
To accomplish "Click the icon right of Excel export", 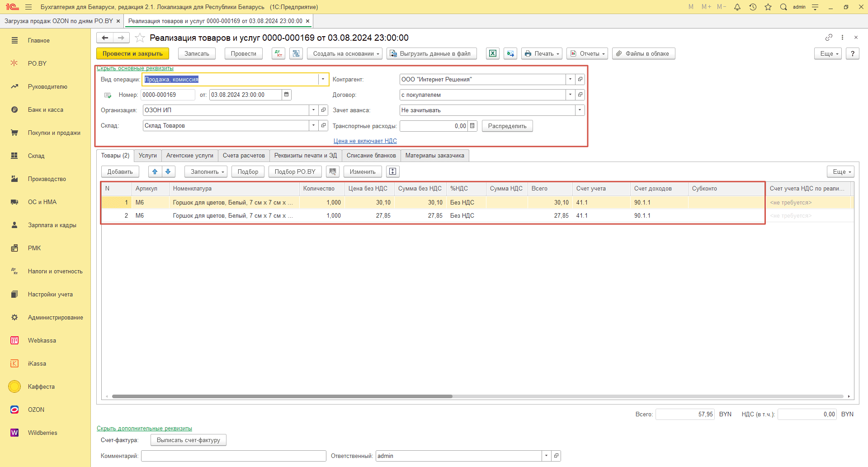I will 510,53.
